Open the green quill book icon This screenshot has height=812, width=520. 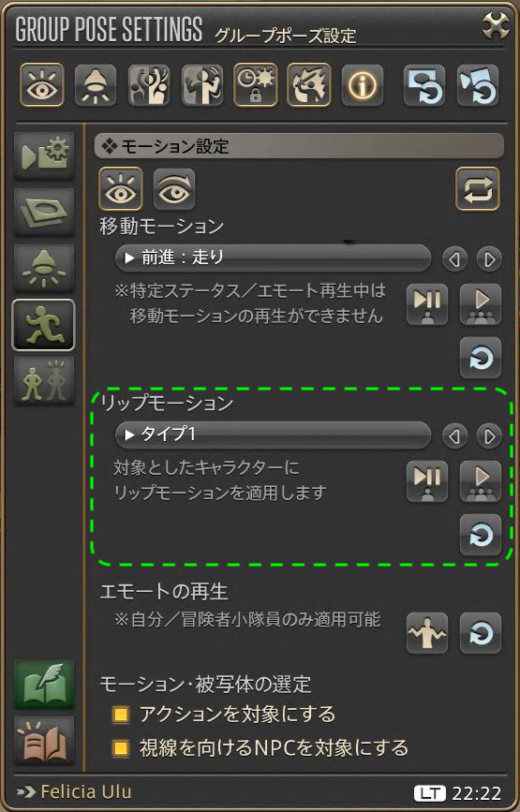coord(44,685)
